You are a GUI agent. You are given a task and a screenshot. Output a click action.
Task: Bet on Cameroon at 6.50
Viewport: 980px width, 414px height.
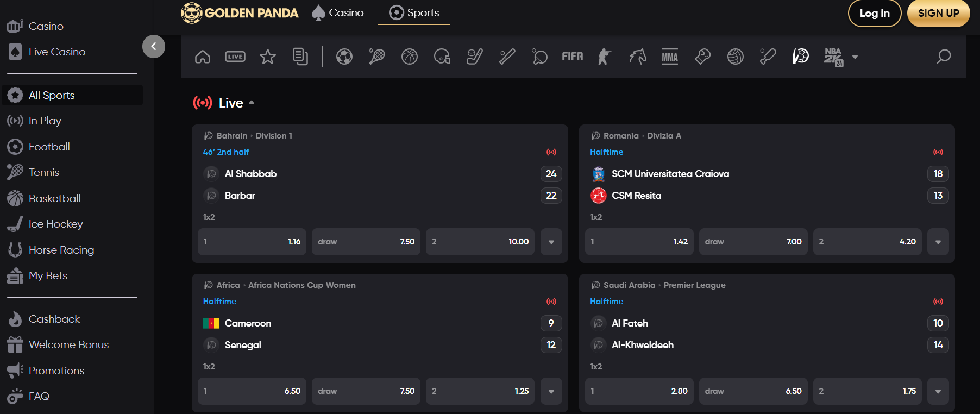point(252,391)
